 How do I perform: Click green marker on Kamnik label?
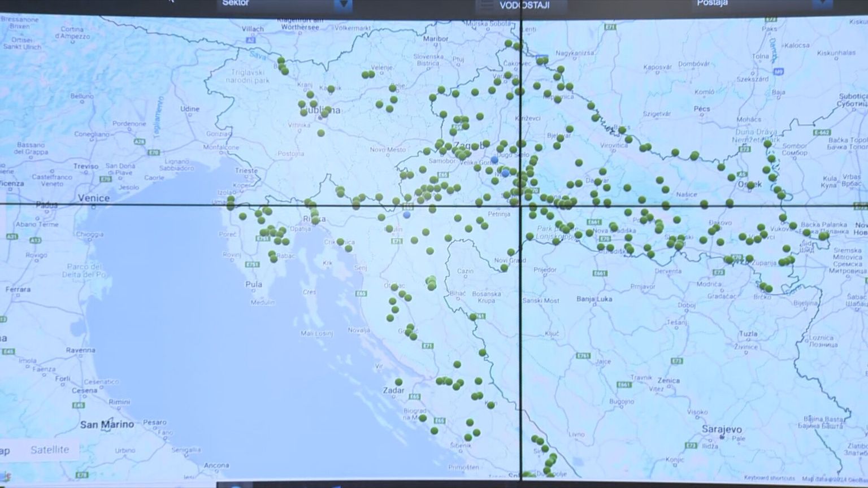331,88
